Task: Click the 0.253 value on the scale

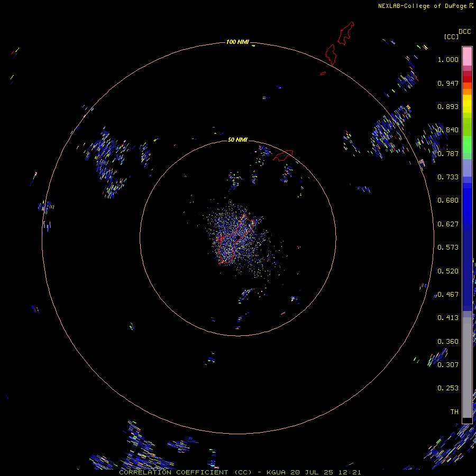Action: coord(448,388)
